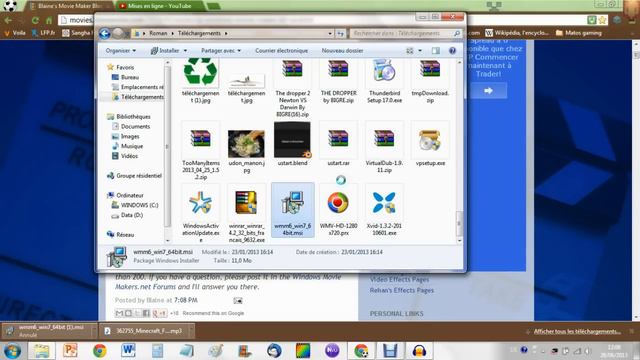The width and height of the screenshot is (640, 360).
Task: Change the view with the view icon
Action: [410, 51]
